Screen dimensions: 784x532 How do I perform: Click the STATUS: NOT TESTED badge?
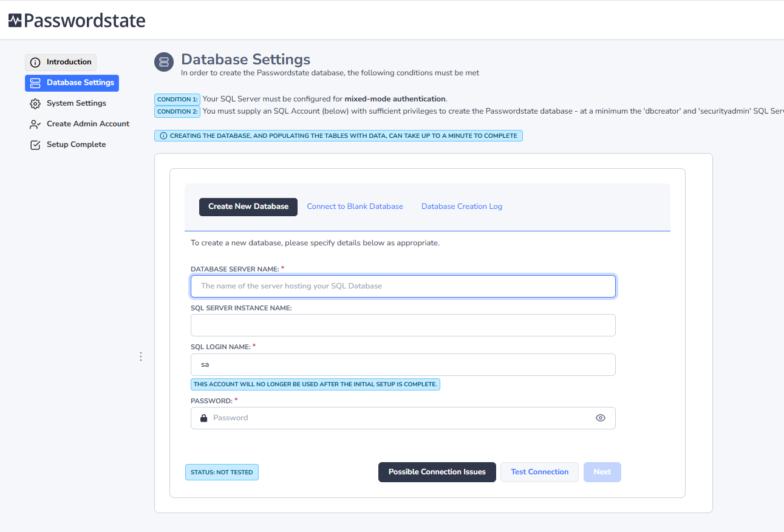click(222, 472)
